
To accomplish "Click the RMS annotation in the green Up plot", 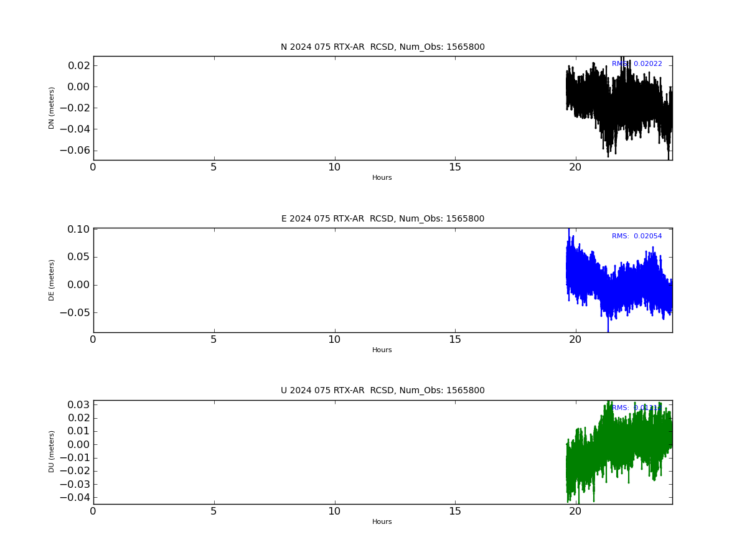I will [637, 408].
